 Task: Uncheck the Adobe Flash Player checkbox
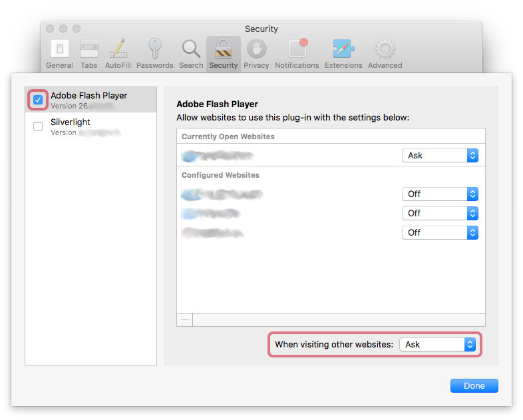click(38, 100)
